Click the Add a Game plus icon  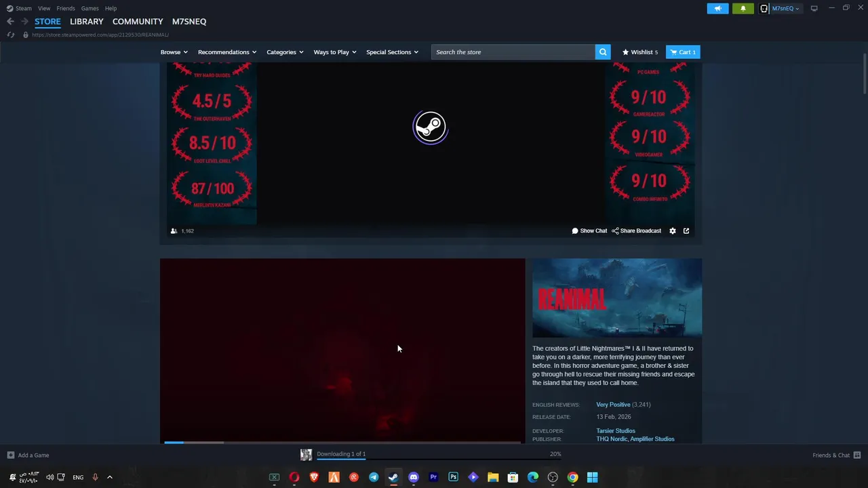(10, 455)
